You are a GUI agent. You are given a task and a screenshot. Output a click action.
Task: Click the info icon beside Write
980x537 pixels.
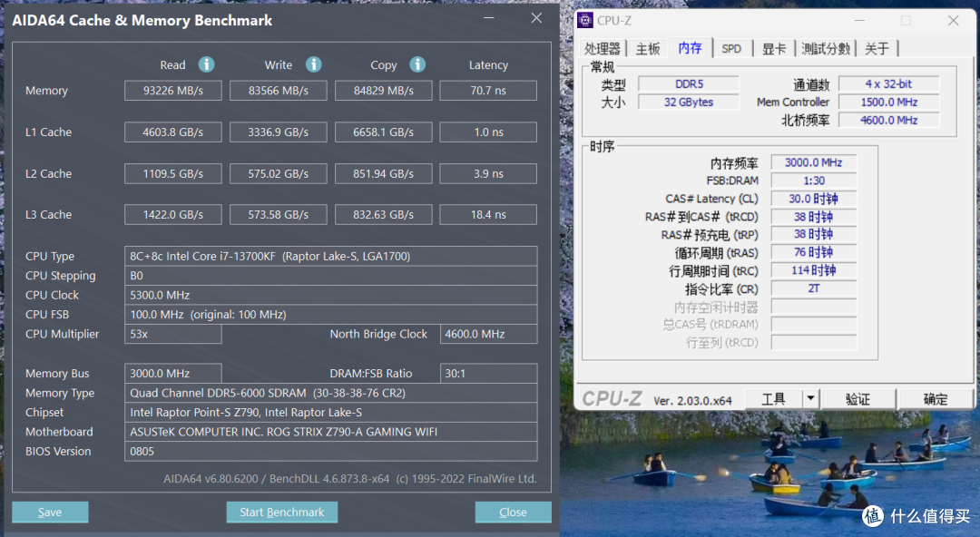(313, 64)
